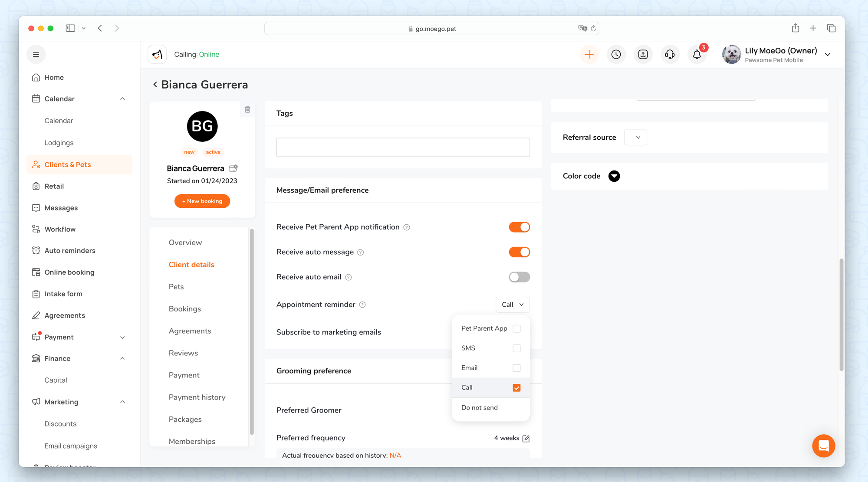Click the New booking button
This screenshot has width=868, height=482.
click(x=202, y=201)
